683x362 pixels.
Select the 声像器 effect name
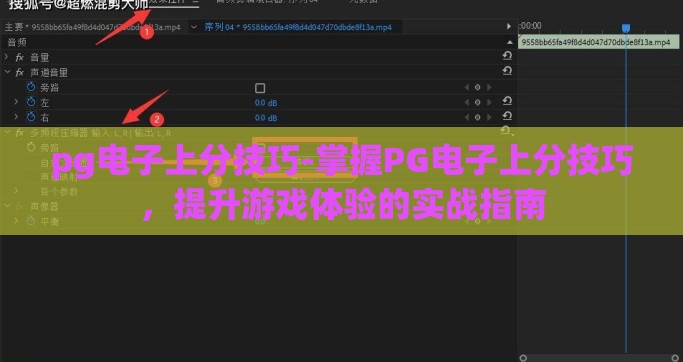(44, 206)
